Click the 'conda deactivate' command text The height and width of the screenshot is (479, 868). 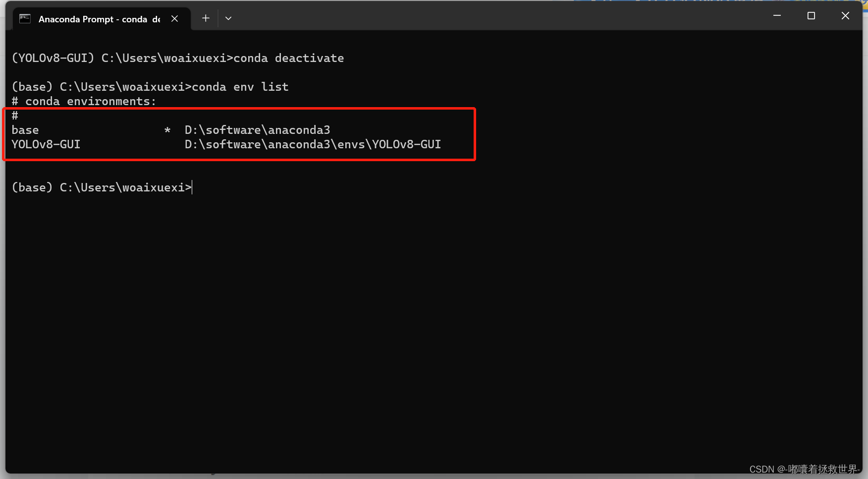289,58
